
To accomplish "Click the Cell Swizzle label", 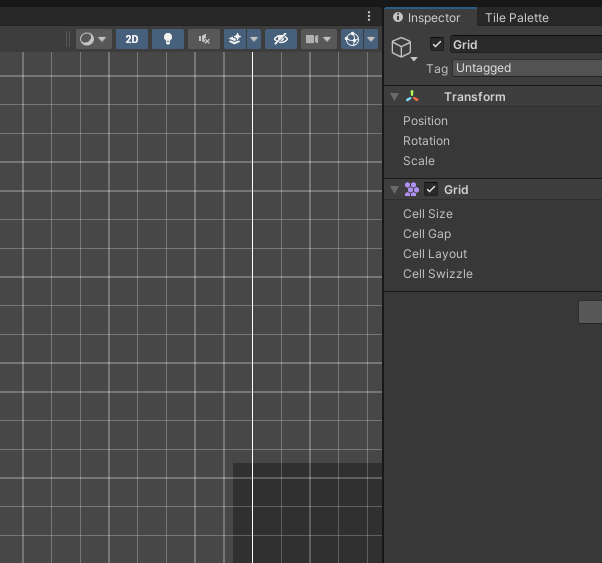I will 438,274.
